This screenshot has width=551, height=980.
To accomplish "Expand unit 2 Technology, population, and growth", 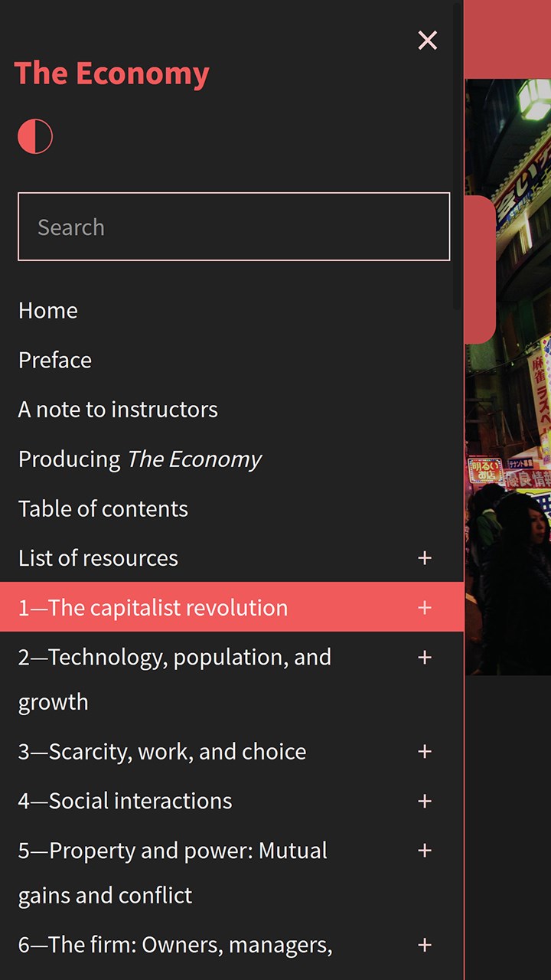I will [425, 658].
